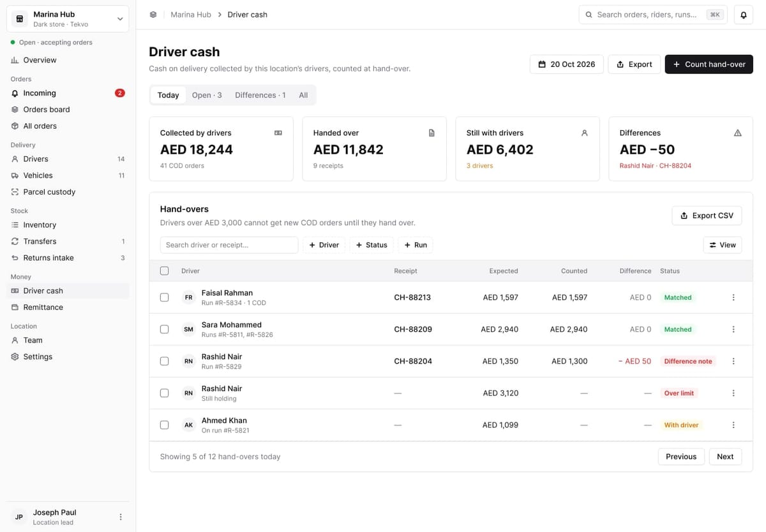This screenshot has width=766, height=532.
Task: Go to Overview in the sidebar
Action: (68, 60)
